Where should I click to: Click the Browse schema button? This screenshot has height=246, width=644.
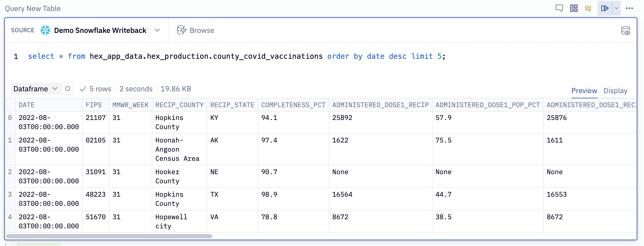pos(196,30)
